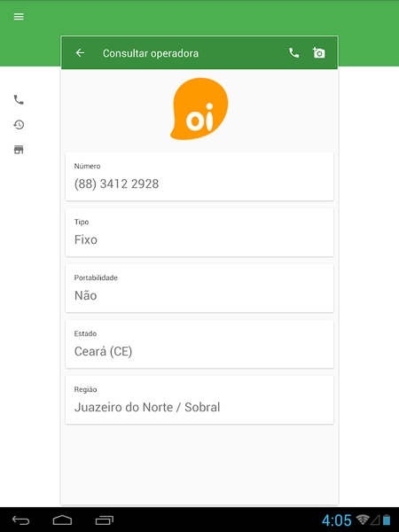Open the Android recent apps button
The height and width of the screenshot is (532, 399).
pos(104,520)
